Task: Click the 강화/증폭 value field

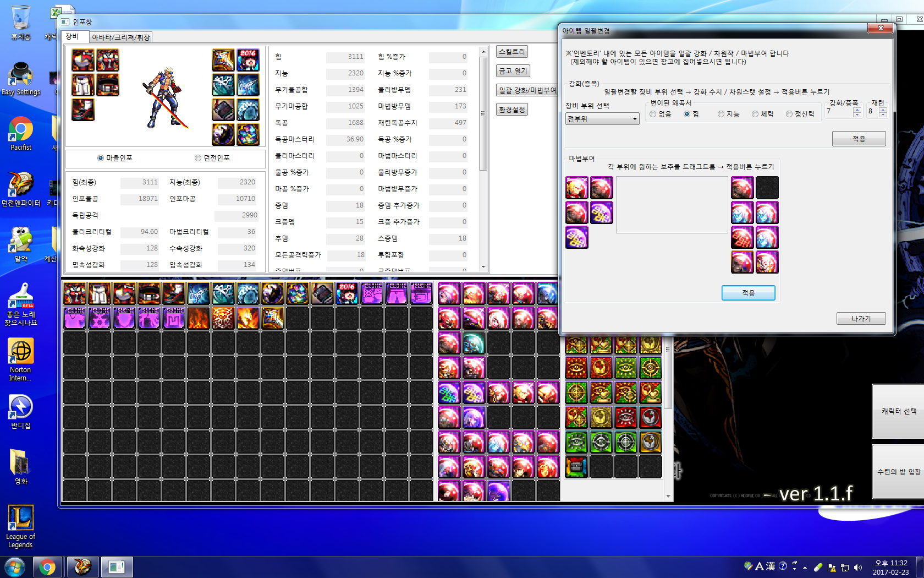Action: (x=839, y=112)
